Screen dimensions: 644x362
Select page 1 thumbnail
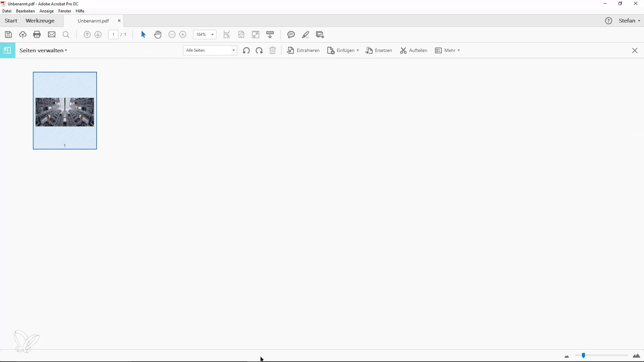[65, 111]
